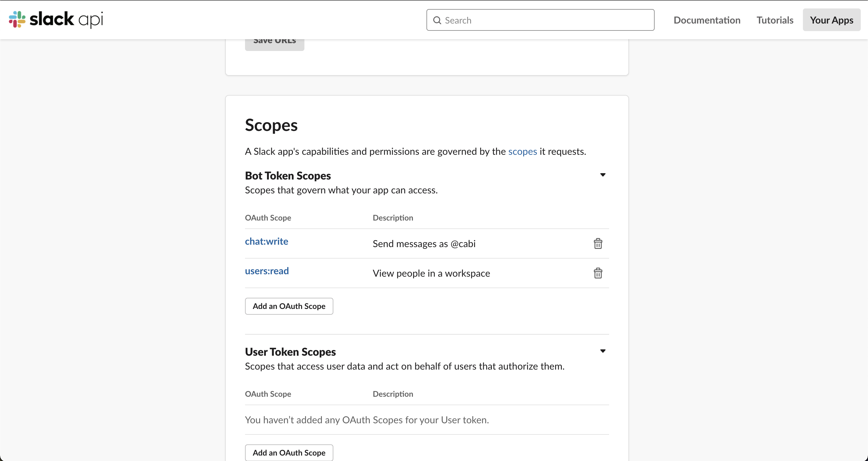Open the Documentation menu item
The image size is (868, 461).
tap(706, 20)
